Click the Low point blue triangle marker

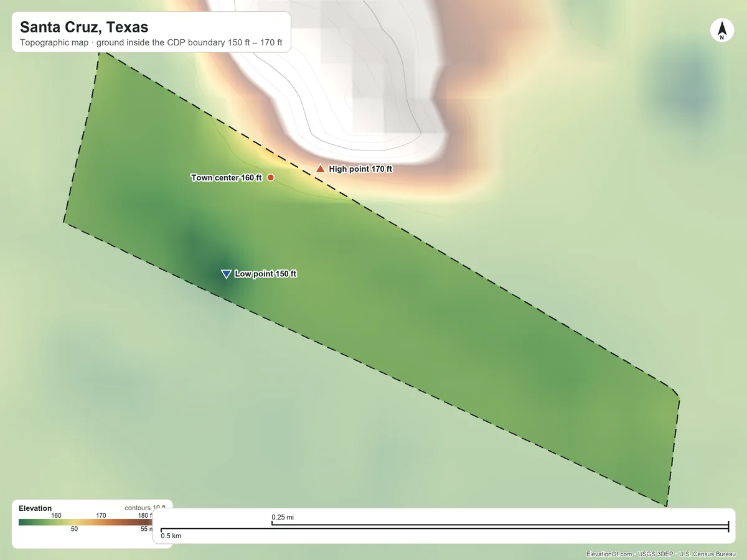pos(227,274)
